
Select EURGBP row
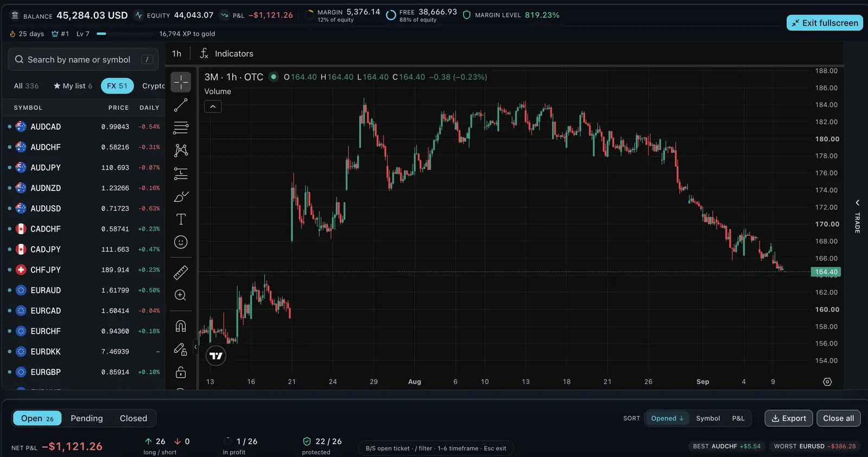(x=84, y=372)
